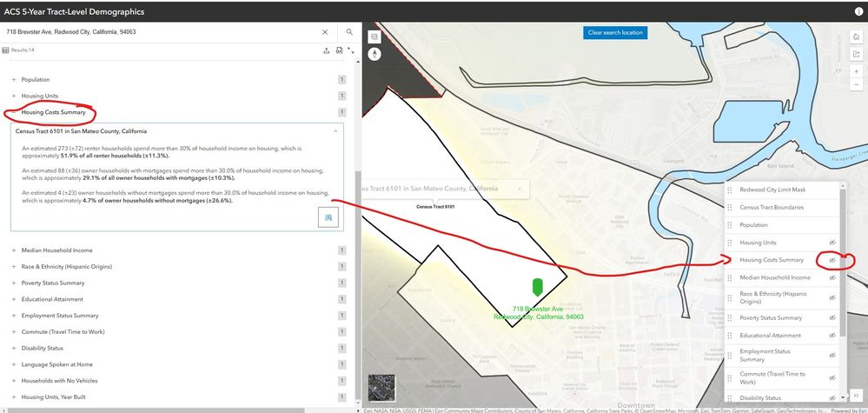Viewport: 868px width, 413px height.
Task: Expand Employment Status Summary results section
Action: click(x=14, y=316)
